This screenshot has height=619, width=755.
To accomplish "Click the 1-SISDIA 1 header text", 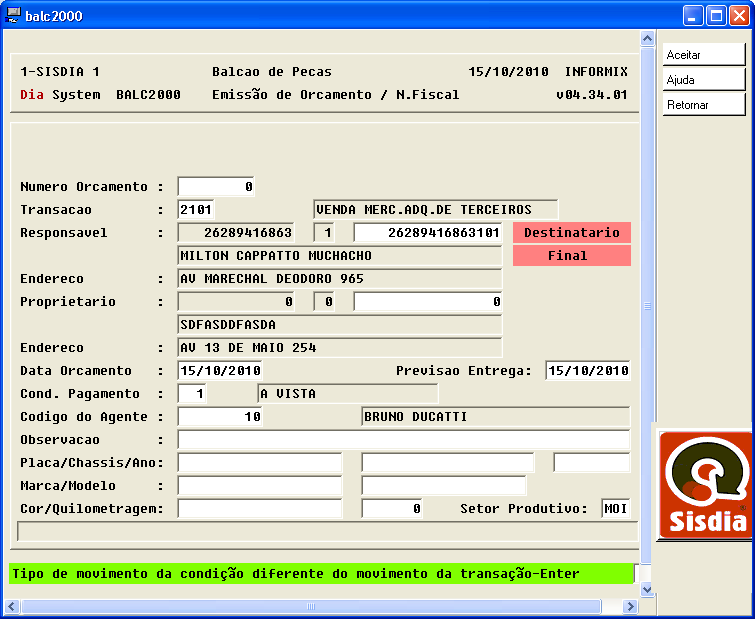I will [60, 72].
